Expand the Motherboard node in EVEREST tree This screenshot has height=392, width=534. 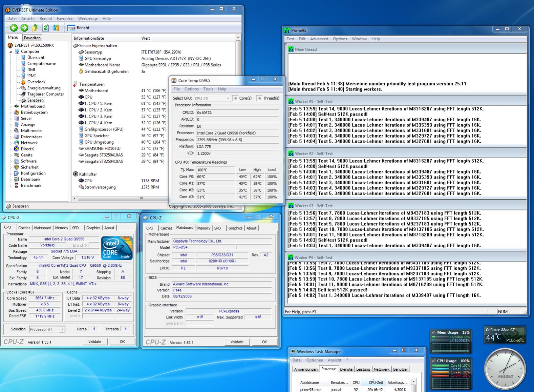tap(11, 106)
